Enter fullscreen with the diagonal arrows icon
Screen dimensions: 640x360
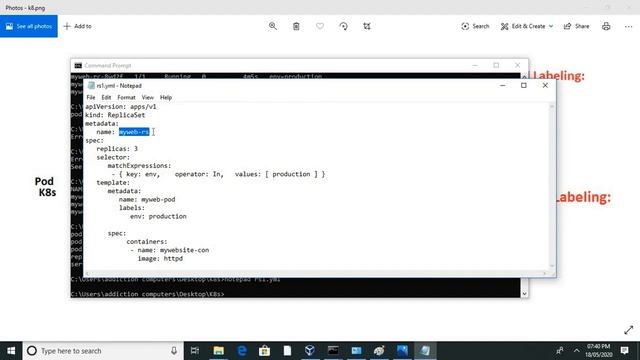629,330
